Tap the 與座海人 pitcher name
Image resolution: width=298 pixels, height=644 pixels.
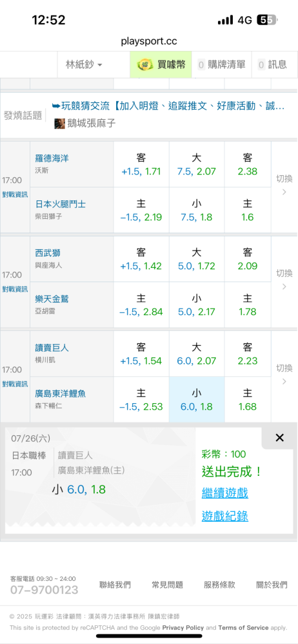click(x=48, y=265)
